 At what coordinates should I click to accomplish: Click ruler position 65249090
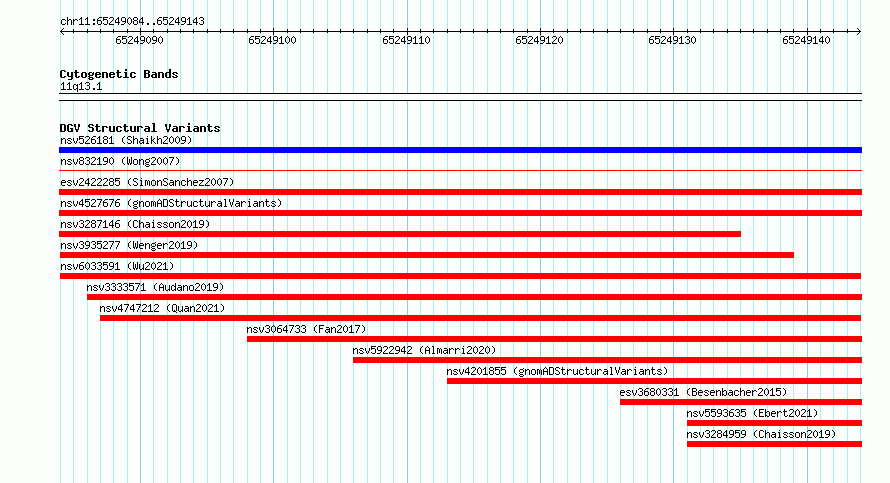[139, 40]
